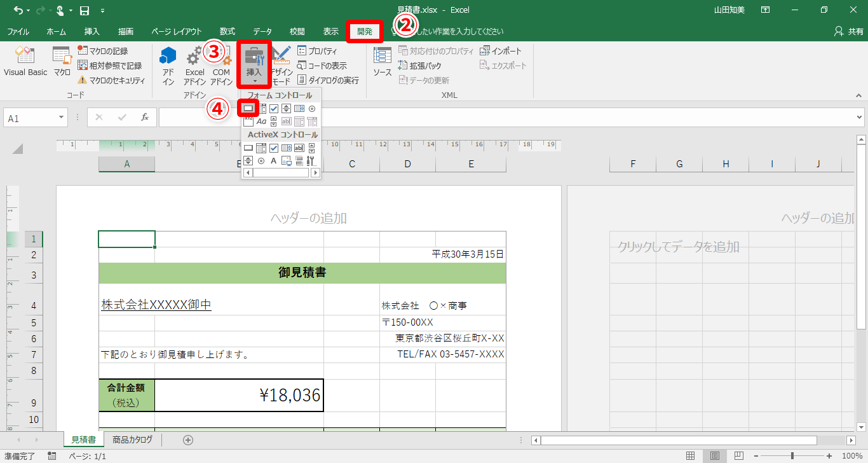868x463 pixels.
Task: Select the 商品カタログ sheet tab
Action: tap(133, 439)
